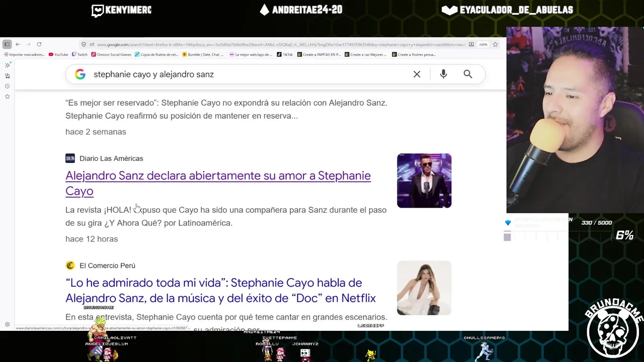
Task: Toggle reader view icon in address bar
Action: point(471,44)
